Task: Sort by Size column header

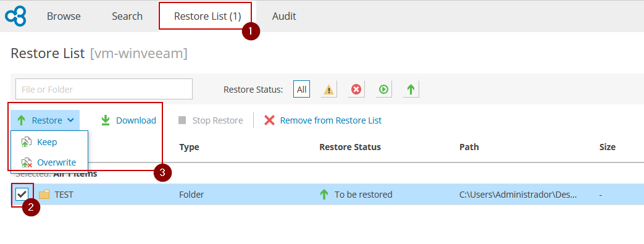Action: click(x=608, y=147)
